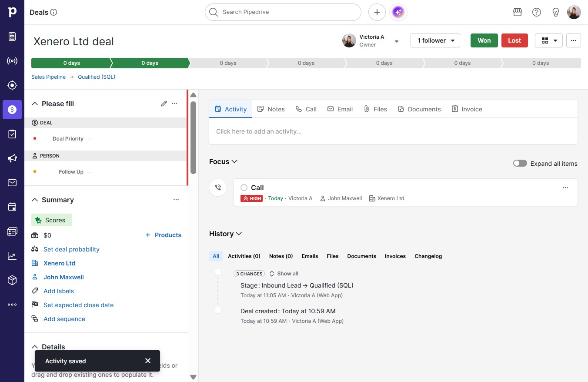Expand Show all changes in history

click(x=284, y=274)
